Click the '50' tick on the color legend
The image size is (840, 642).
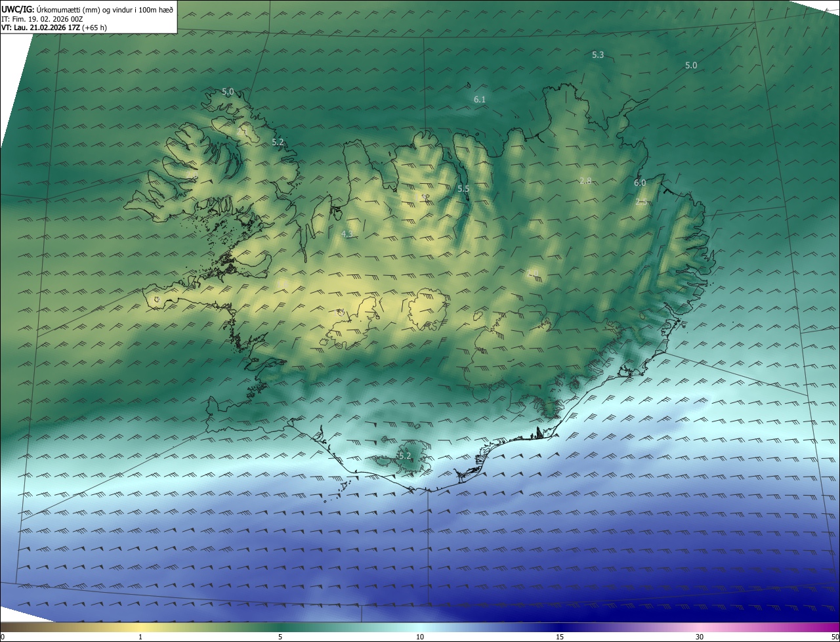pos(835,637)
